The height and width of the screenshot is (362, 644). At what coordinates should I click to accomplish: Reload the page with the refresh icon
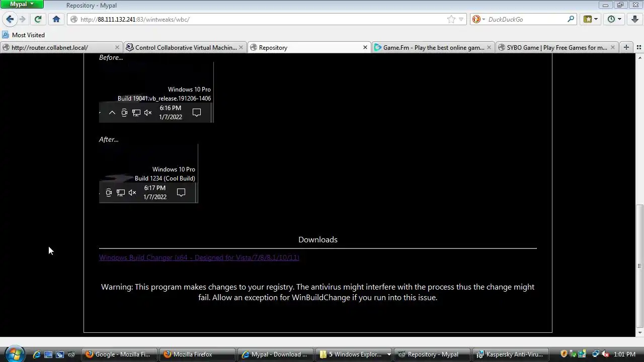click(38, 19)
